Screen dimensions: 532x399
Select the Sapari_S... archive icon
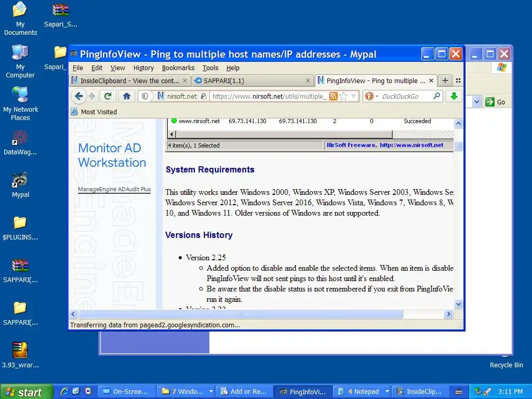click(x=61, y=15)
